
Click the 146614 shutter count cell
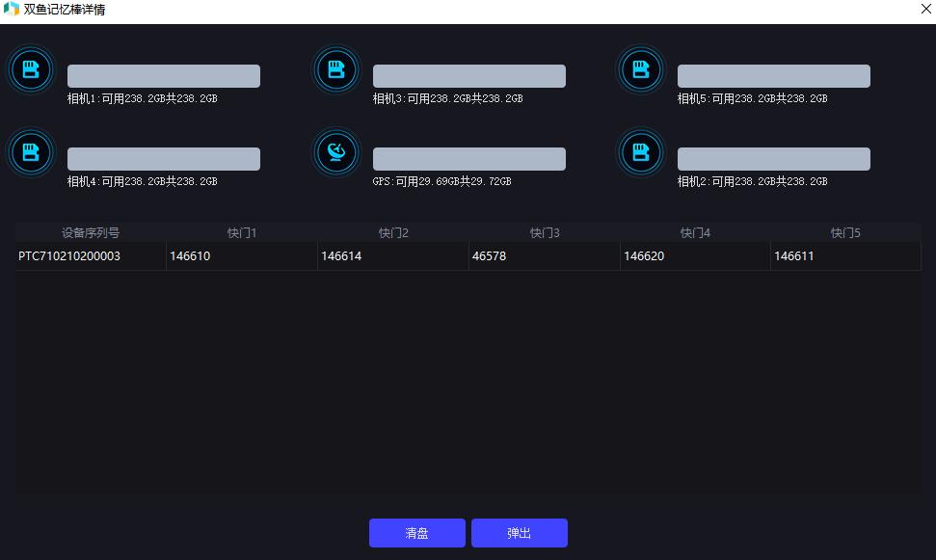click(392, 256)
